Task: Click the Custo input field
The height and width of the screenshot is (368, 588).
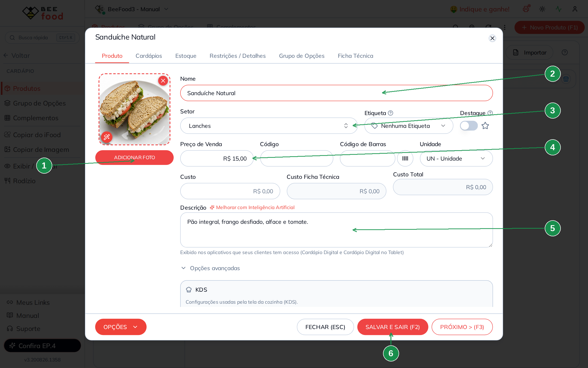Action: (x=230, y=191)
